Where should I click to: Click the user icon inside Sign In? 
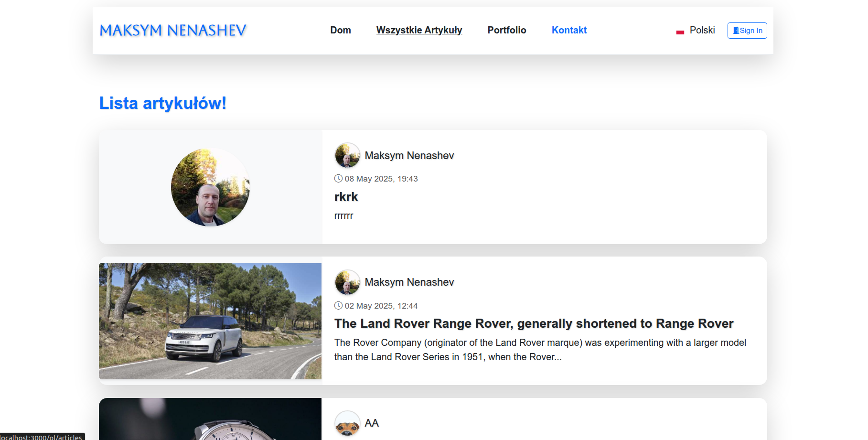coord(736,31)
